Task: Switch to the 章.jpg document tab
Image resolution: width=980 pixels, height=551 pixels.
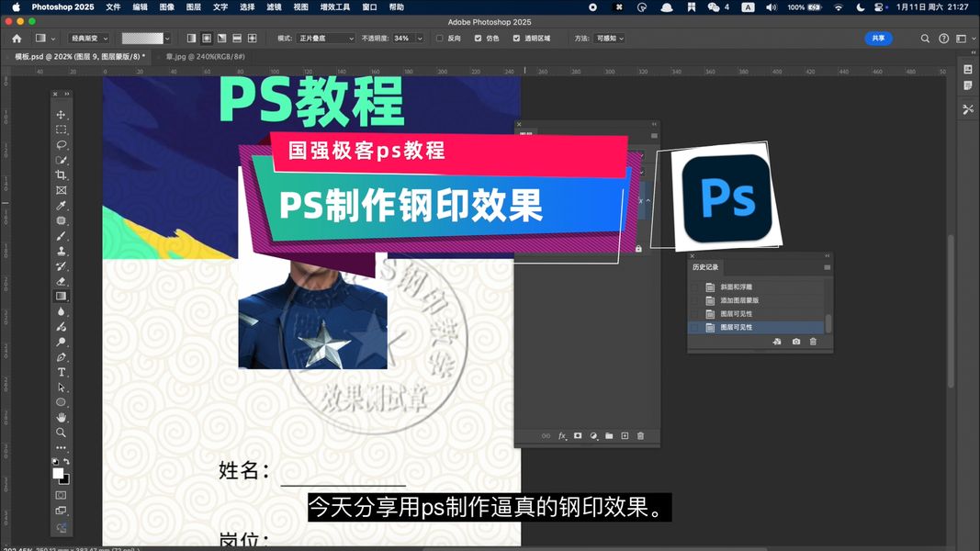Action: coord(206,56)
